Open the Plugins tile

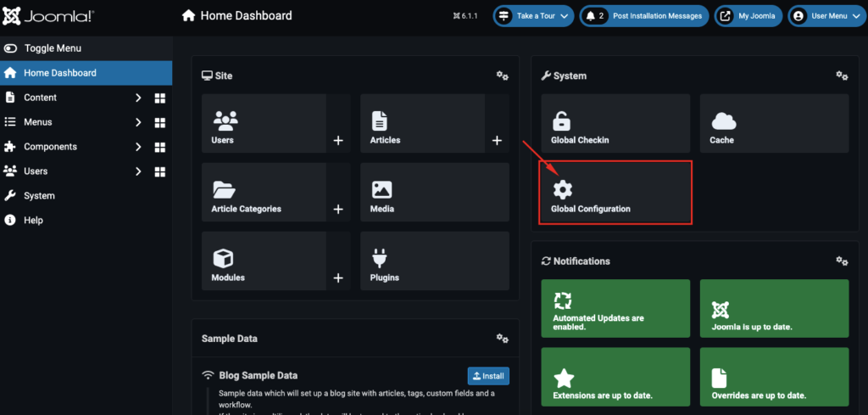(435, 261)
